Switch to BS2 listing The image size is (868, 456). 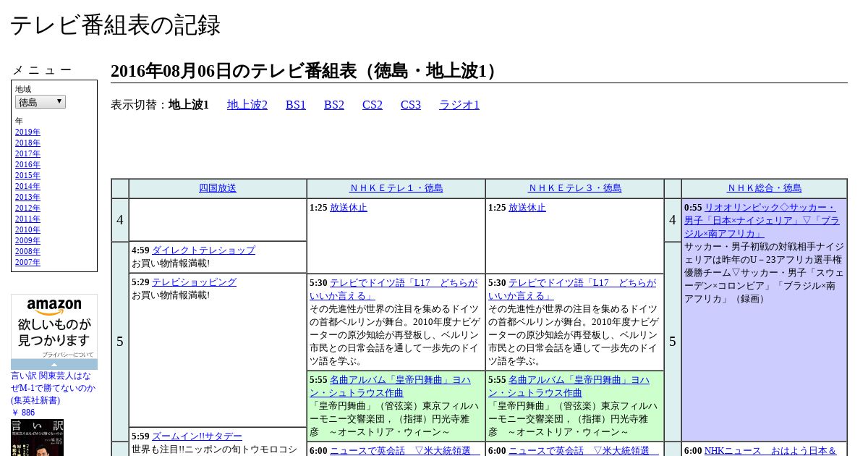click(334, 105)
